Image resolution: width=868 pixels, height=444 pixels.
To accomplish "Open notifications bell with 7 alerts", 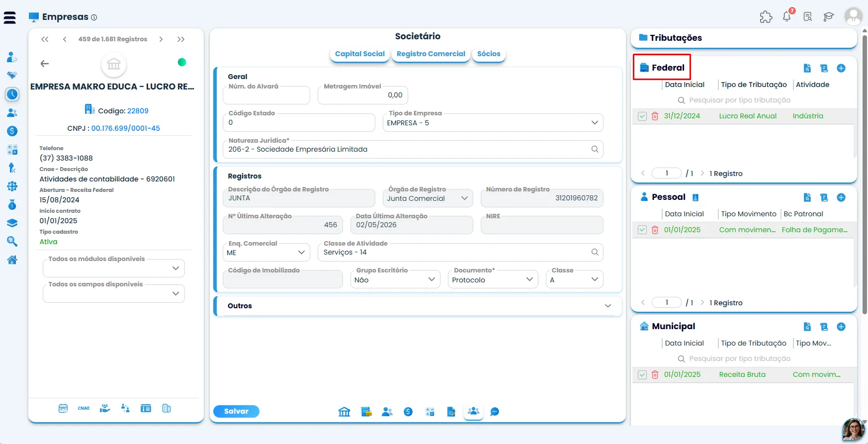I will (x=787, y=16).
